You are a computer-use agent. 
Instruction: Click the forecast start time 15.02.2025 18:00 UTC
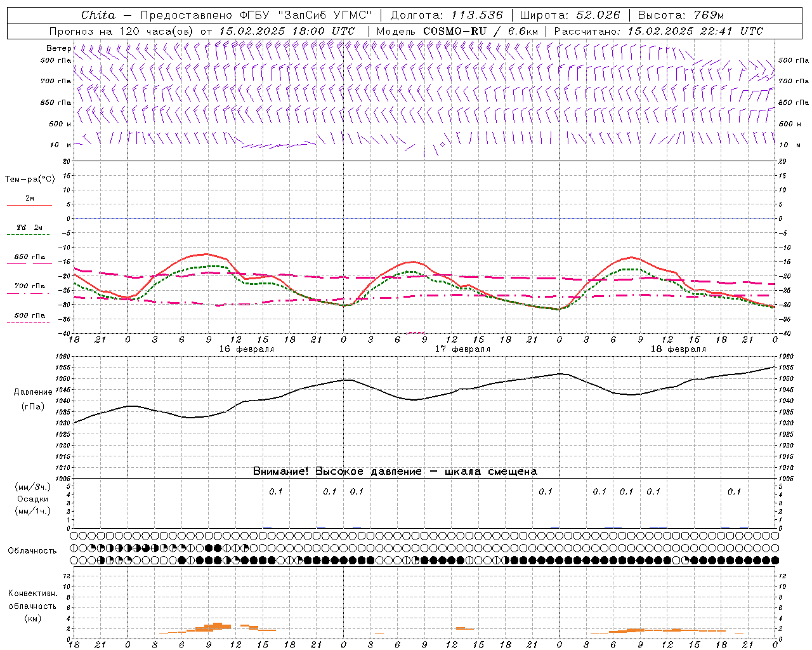coord(287,31)
